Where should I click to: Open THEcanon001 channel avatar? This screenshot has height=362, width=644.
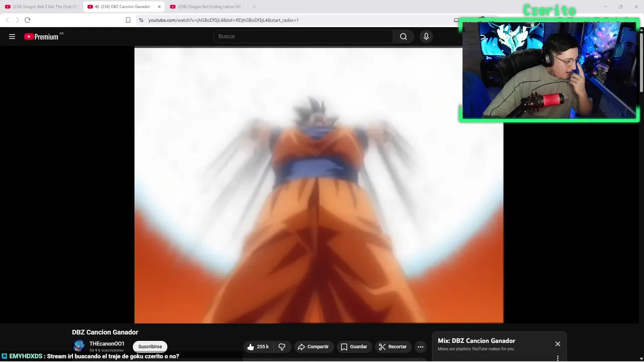point(79,346)
